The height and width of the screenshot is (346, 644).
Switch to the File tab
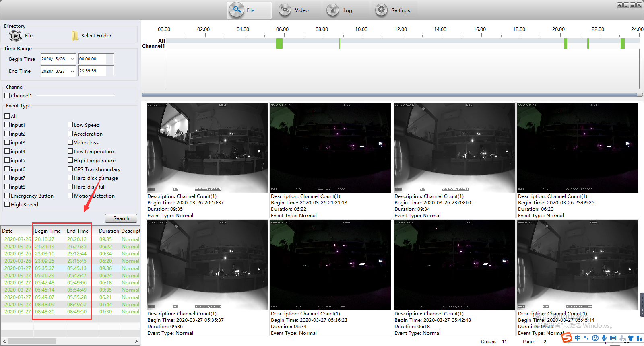250,10
